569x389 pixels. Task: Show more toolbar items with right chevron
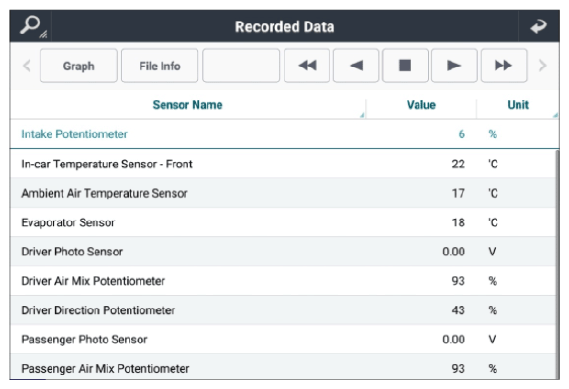pos(543,66)
